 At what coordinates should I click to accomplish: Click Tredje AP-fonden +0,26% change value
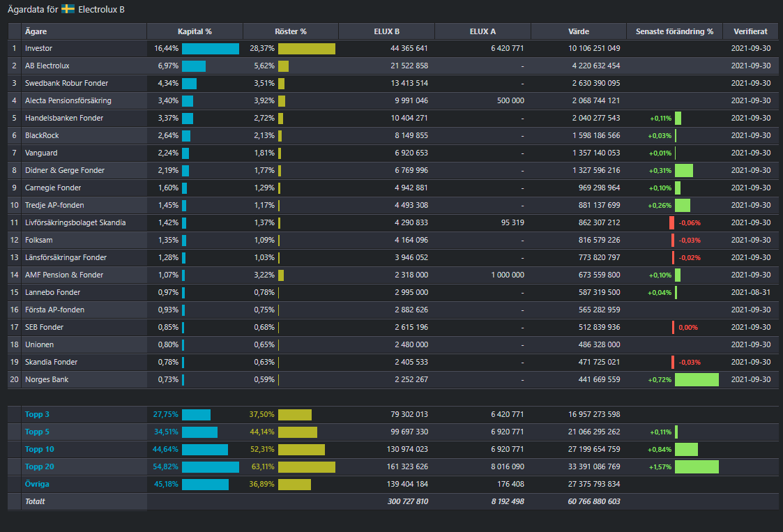(x=660, y=206)
